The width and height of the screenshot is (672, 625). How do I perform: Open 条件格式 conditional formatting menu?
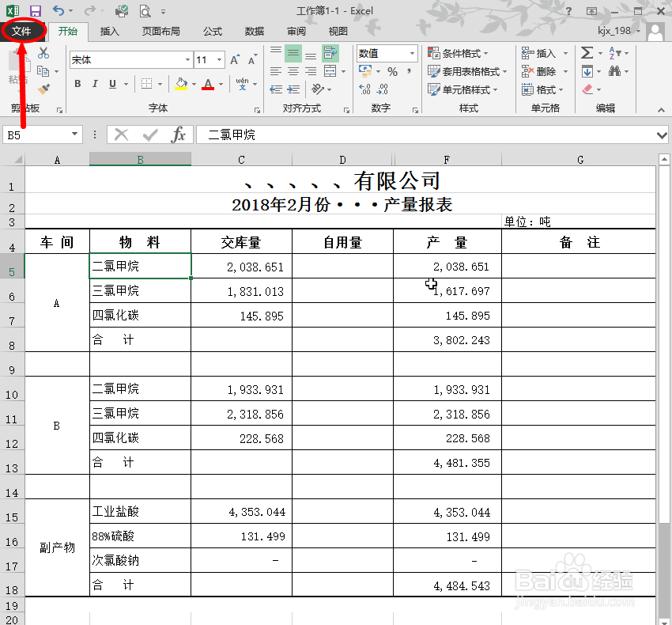[x=459, y=53]
